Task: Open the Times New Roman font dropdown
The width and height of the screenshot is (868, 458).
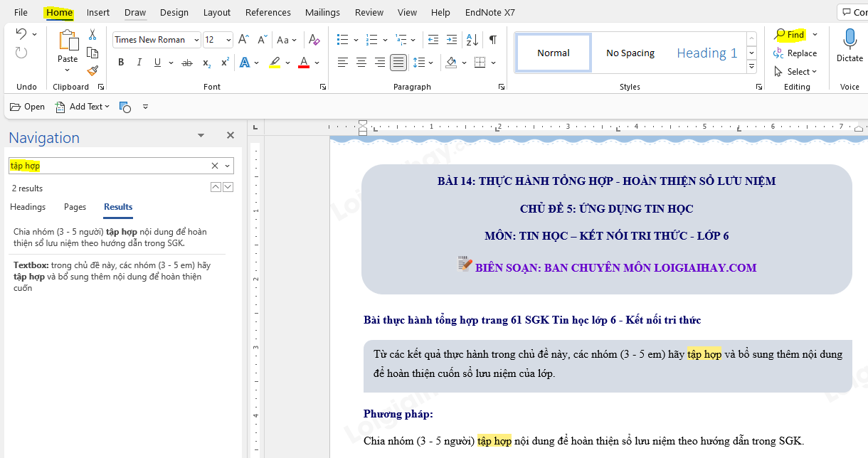Action: (196, 40)
